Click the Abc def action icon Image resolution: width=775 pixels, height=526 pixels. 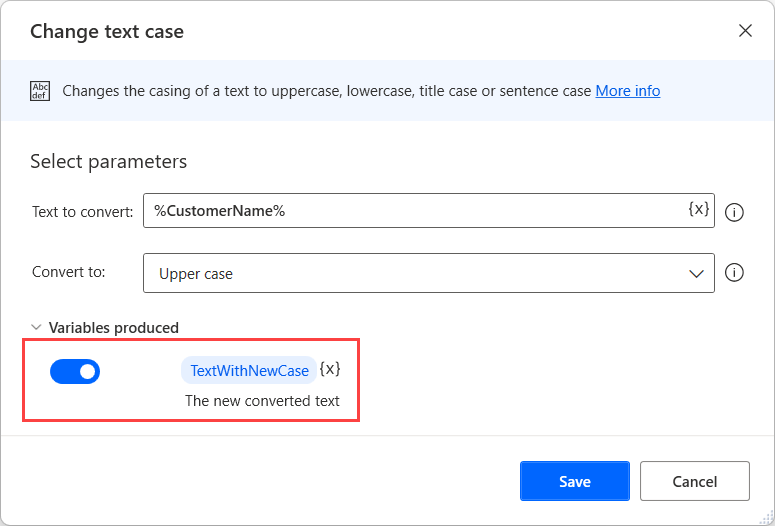pos(40,91)
